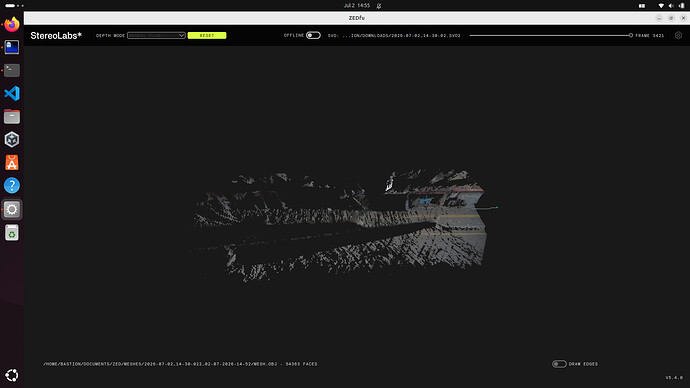Click the battery power indicator
Screen dimensions: 690x388
pyautogui.click(x=682, y=6)
